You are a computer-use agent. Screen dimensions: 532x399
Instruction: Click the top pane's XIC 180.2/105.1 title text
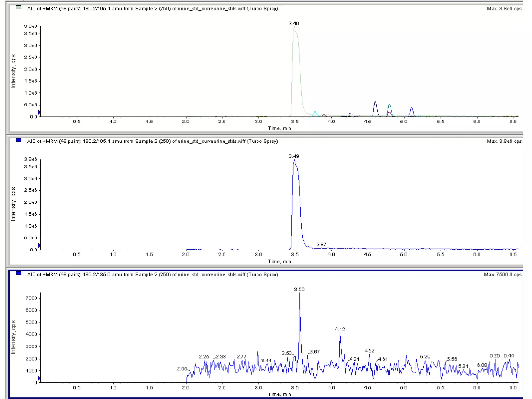click(x=152, y=9)
